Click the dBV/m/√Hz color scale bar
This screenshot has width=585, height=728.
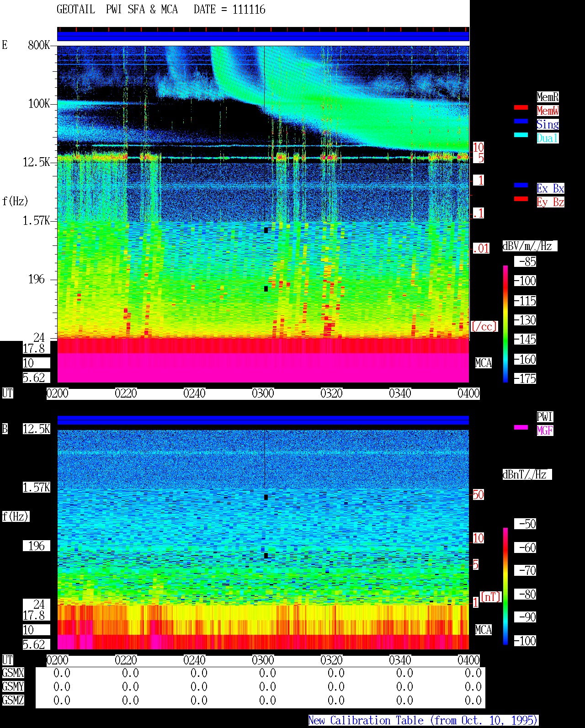(505, 324)
